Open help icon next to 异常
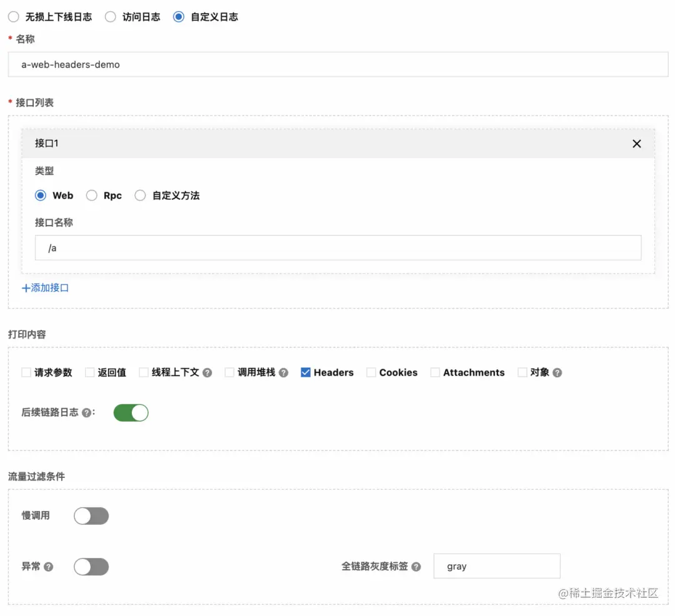Viewport: 675px width, 616px height. pyautogui.click(x=49, y=567)
